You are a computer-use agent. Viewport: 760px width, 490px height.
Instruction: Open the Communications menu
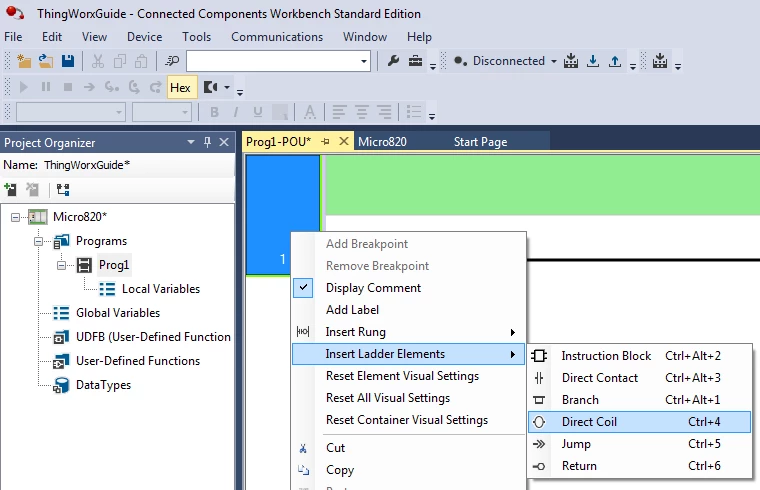[277, 37]
